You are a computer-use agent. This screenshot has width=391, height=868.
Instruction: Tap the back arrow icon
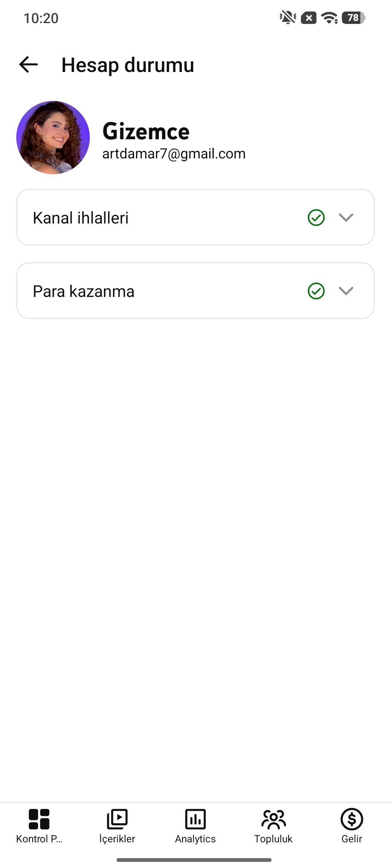click(x=28, y=65)
